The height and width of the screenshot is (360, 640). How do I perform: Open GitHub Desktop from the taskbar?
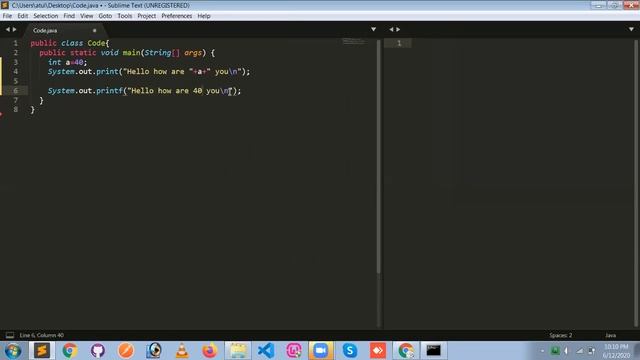click(98, 351)
